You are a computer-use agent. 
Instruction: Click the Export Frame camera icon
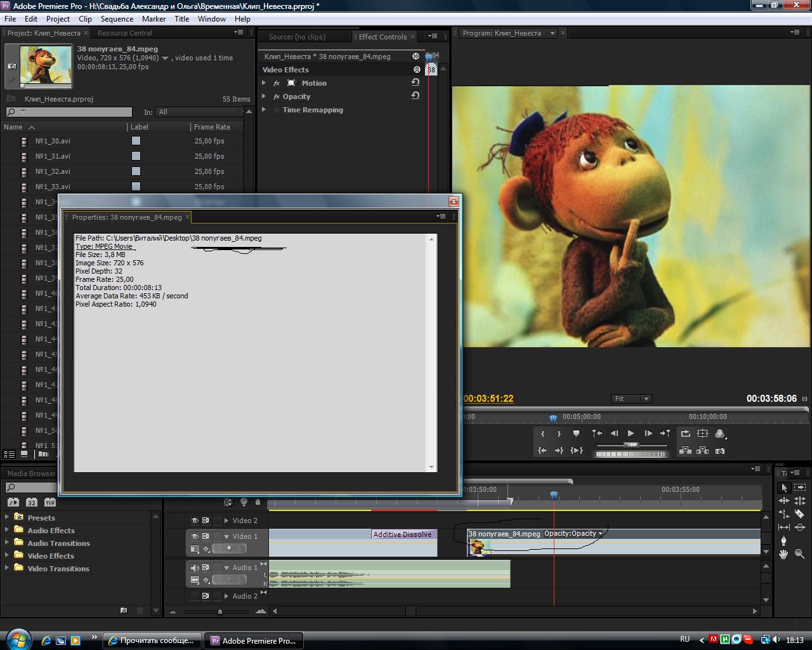pos(720,451)
